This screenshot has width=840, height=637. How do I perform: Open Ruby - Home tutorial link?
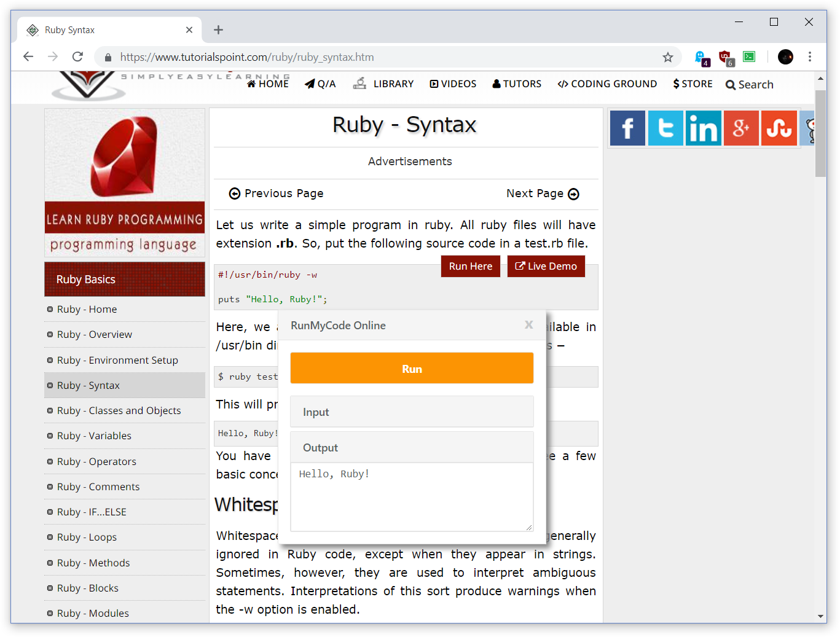[x=87, y=309]
